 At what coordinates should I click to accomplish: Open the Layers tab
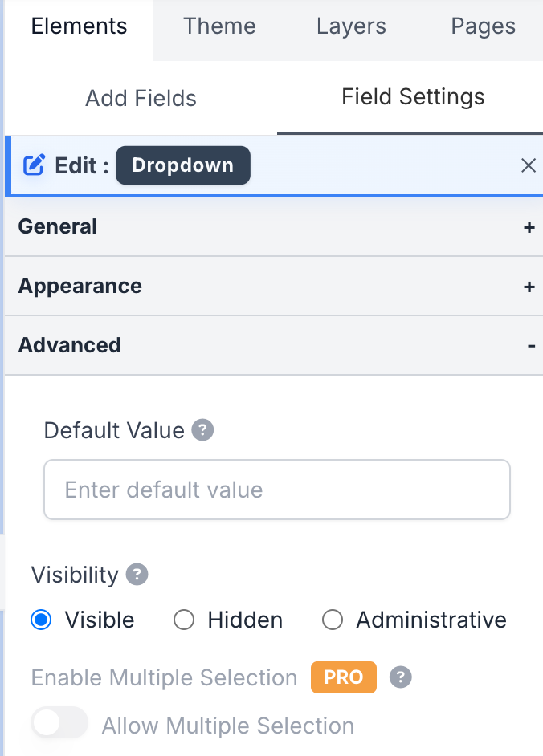coord(351,26)
